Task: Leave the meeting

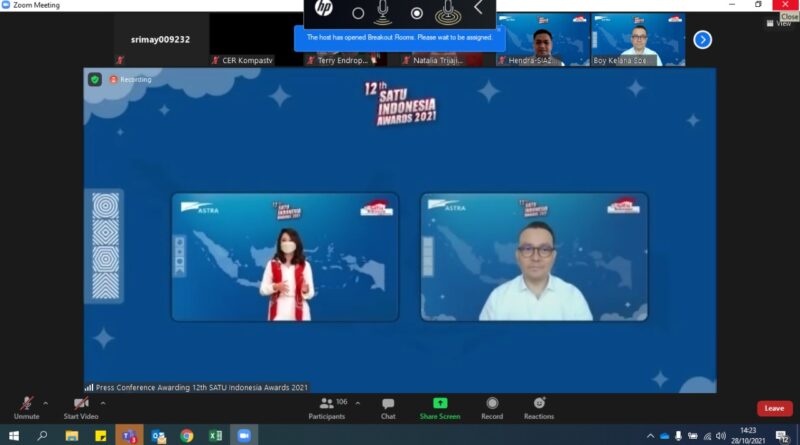Action: 774,408
